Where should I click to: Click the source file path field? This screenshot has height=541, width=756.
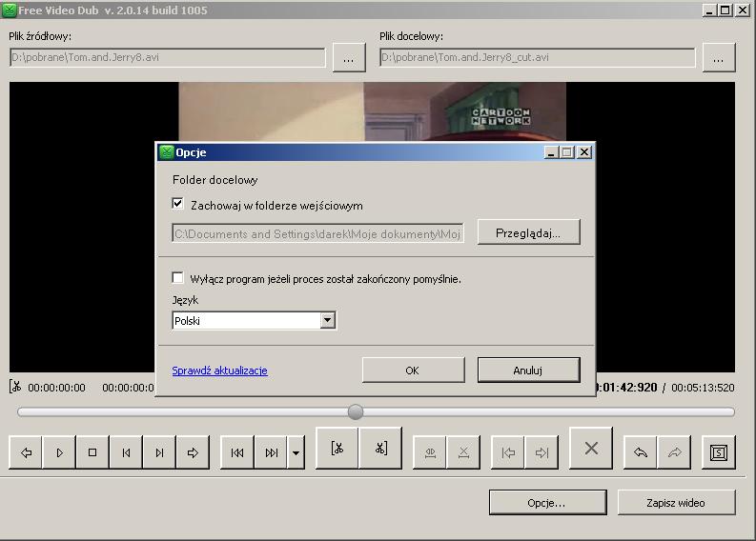[x=167, y=57]
